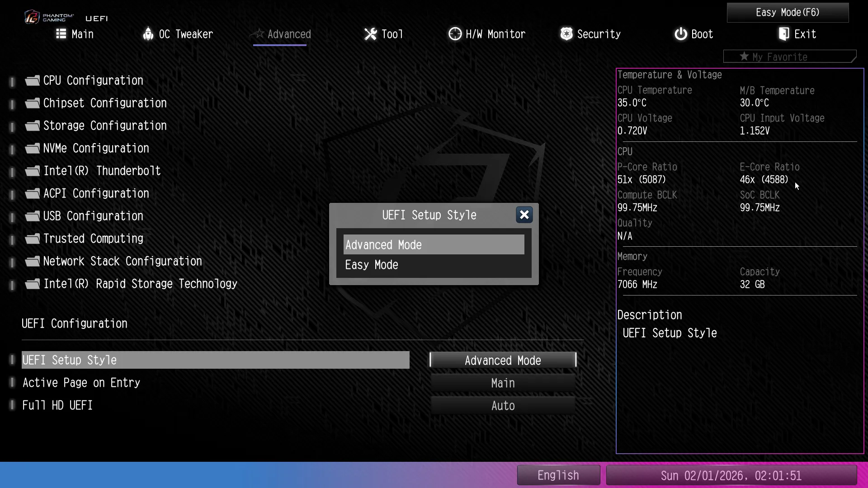The height and width of the screenshot is (488, 868).
Task: Click the NVMe Configuration folder icon
Action: [32, 149]
